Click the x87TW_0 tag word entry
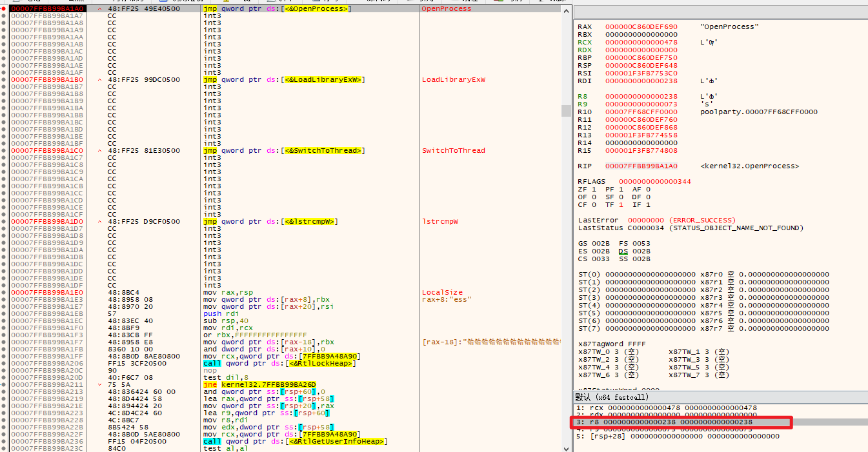 tap(609, 352)
